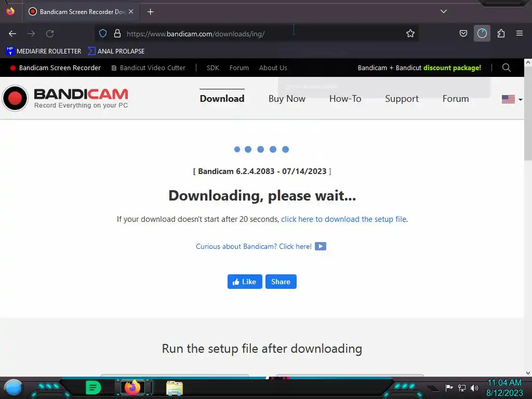Image resolution: width=532 pixels, height=399 pixels.
Task: Click the address bar URL field
Action: pyautogui.click(x=258, y=34)
